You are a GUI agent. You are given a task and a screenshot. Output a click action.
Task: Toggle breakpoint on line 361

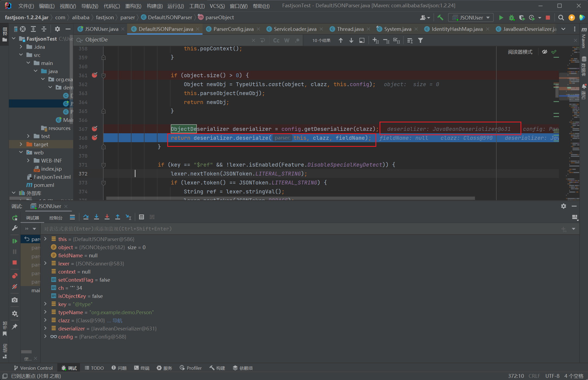click(x=95, y=75)
